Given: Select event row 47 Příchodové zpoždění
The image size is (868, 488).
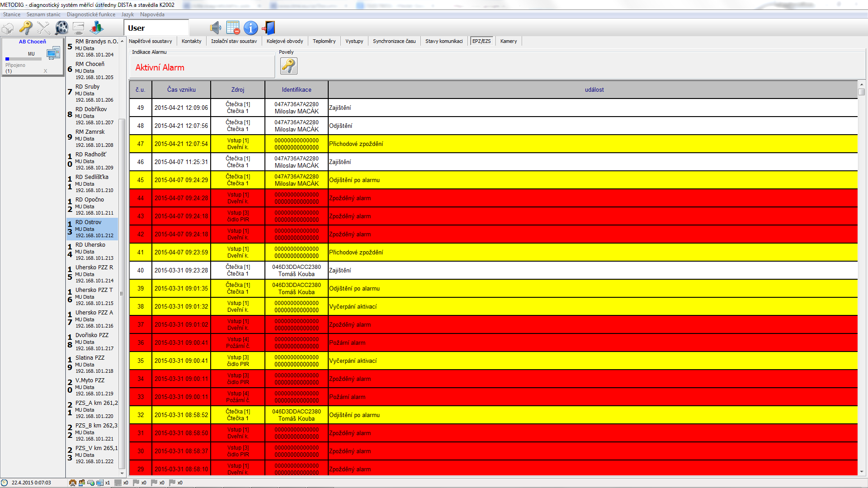Looking at the screenshot, I should (x=494, y=144).
